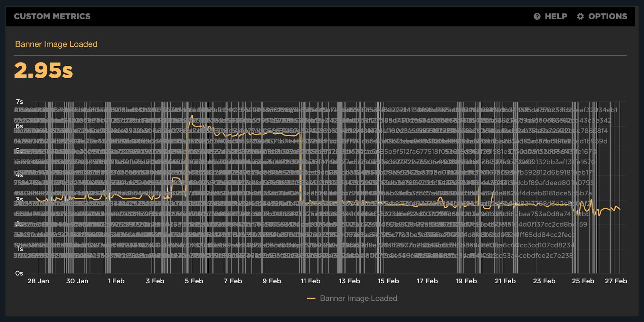This screenshot has height=322, width=644.
Task: Click the 27 Feb x-axis label
Action: coord(616,281)
